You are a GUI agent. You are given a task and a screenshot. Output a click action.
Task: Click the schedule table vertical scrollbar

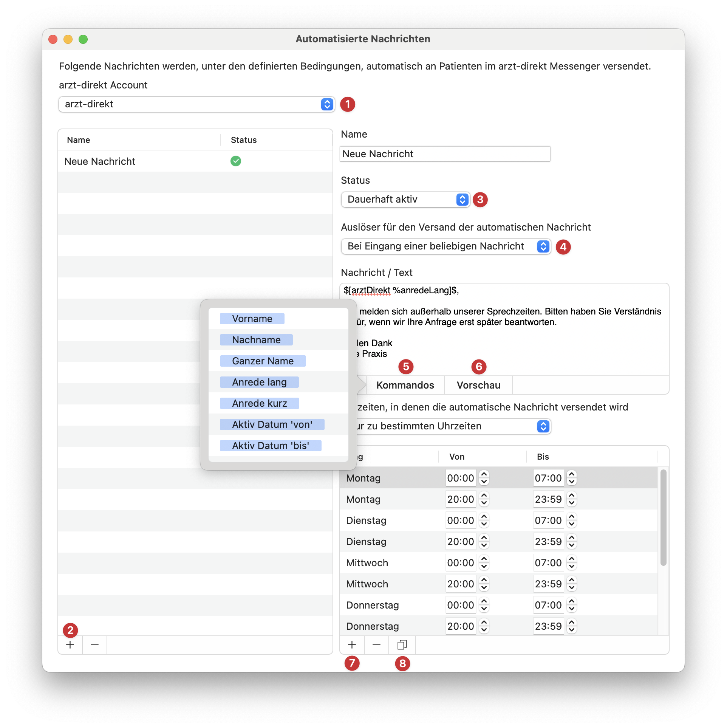[663, 517]
